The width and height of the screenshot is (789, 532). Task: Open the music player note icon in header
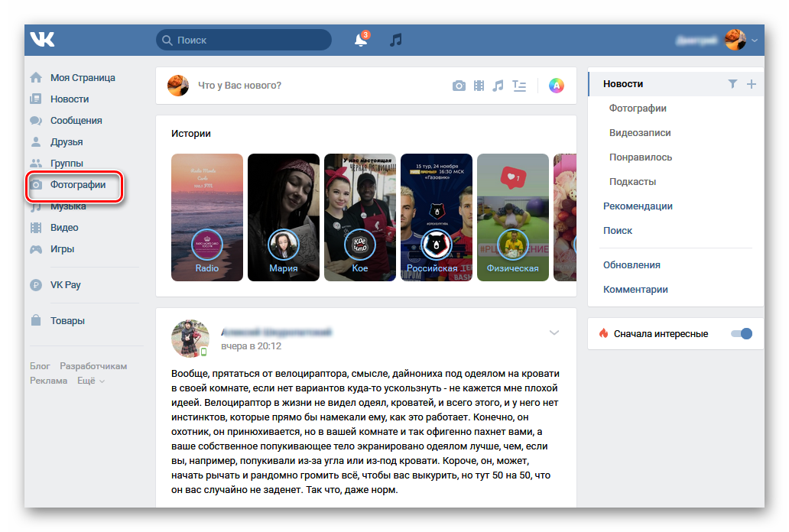395,40
